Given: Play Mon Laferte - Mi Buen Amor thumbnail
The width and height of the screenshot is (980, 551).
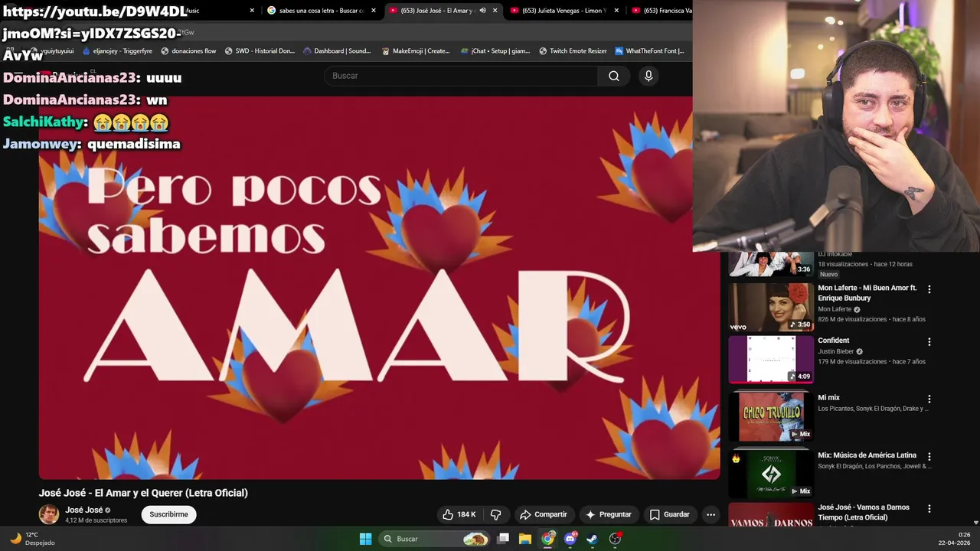Looking at the screenshot, I should coord(771,308).
